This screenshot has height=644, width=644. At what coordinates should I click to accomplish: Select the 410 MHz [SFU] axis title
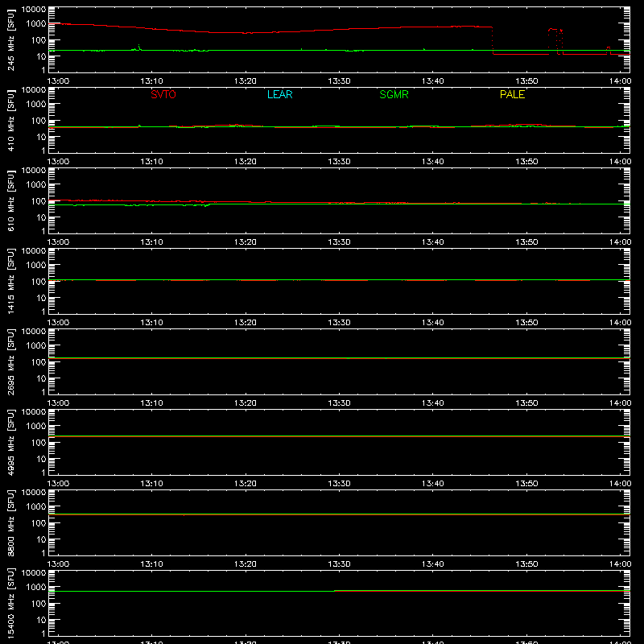point(11,120)
